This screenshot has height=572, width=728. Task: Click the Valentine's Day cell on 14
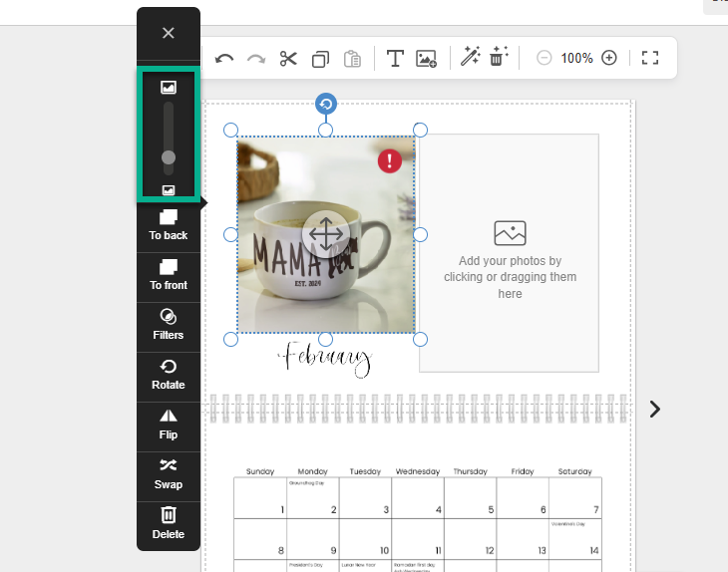pyautogui.click(x=575, y=539)
